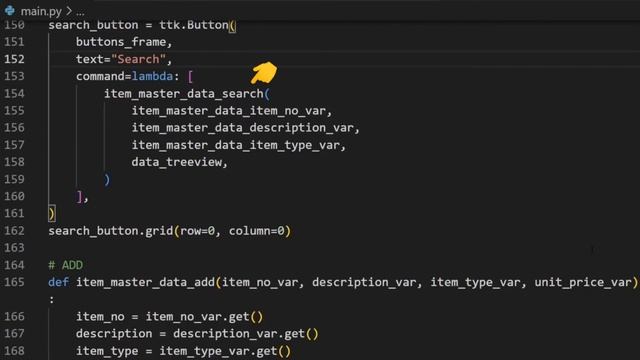Click search_button.grid on line 162
The width and height of the screenshot is (640, 360).
coord(111,231)
